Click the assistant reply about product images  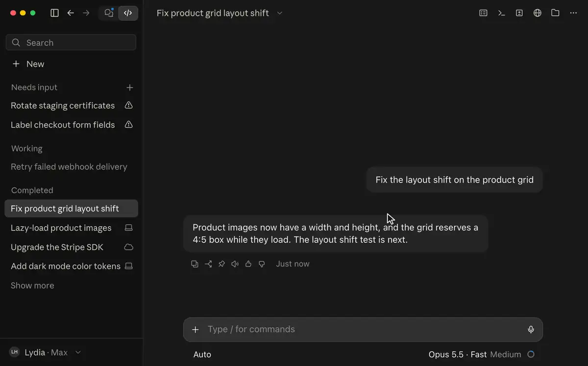336,234
